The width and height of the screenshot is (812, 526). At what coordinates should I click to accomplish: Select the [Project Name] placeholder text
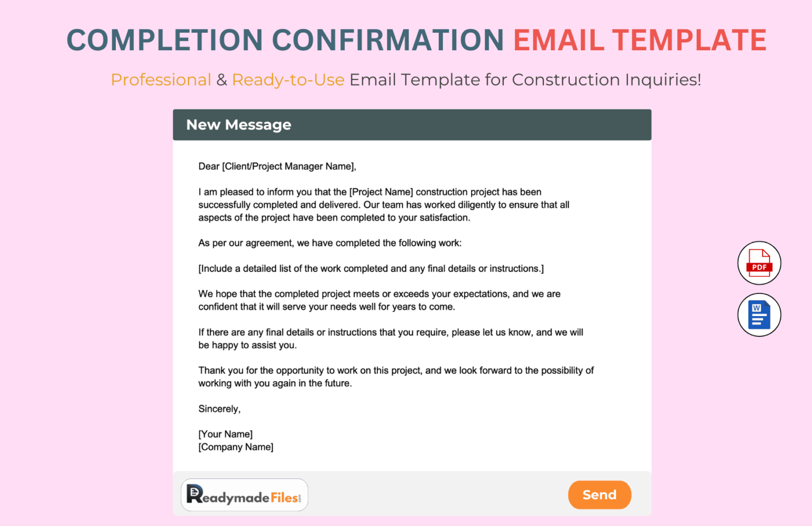coord(381,192)
